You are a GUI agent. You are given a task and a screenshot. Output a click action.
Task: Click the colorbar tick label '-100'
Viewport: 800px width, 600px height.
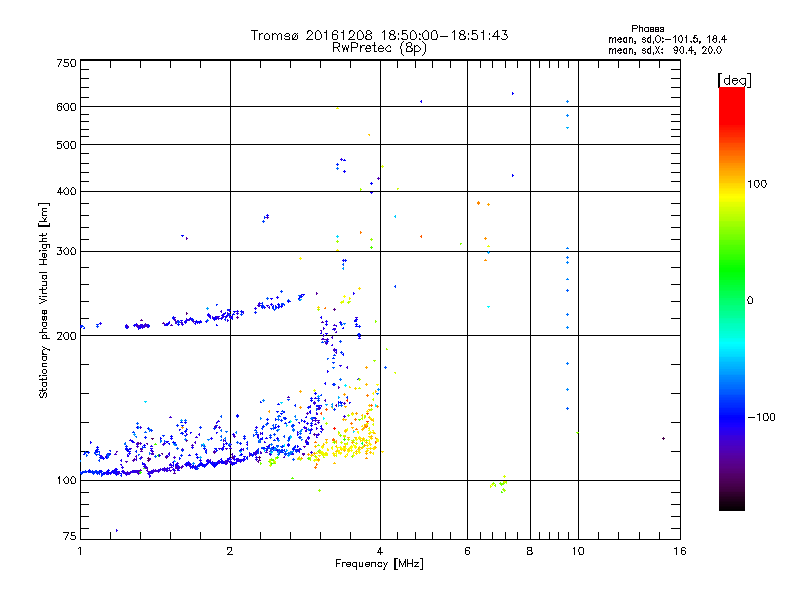[x=761, y=417]
